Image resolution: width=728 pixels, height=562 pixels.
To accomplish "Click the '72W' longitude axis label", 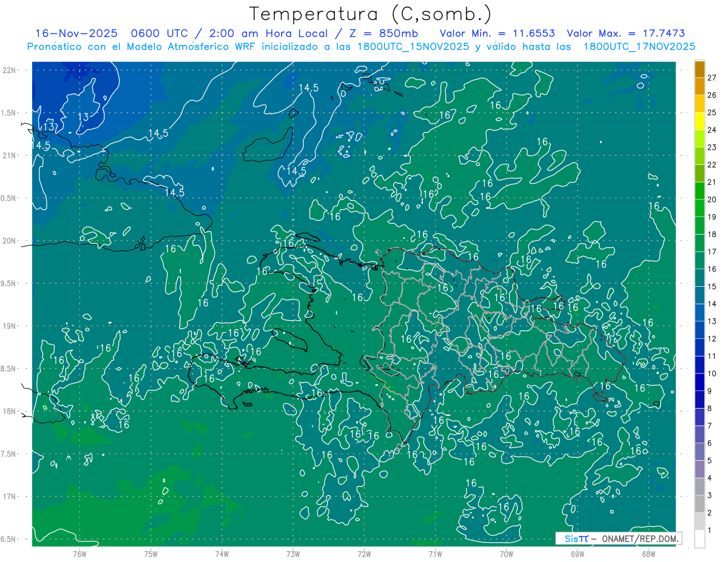I will 364,554.
